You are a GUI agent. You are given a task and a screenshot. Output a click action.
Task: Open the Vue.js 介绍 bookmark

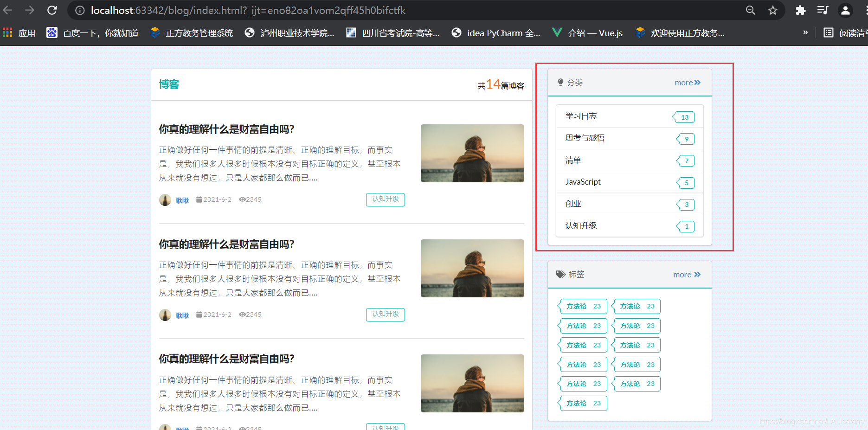[587, 33]
